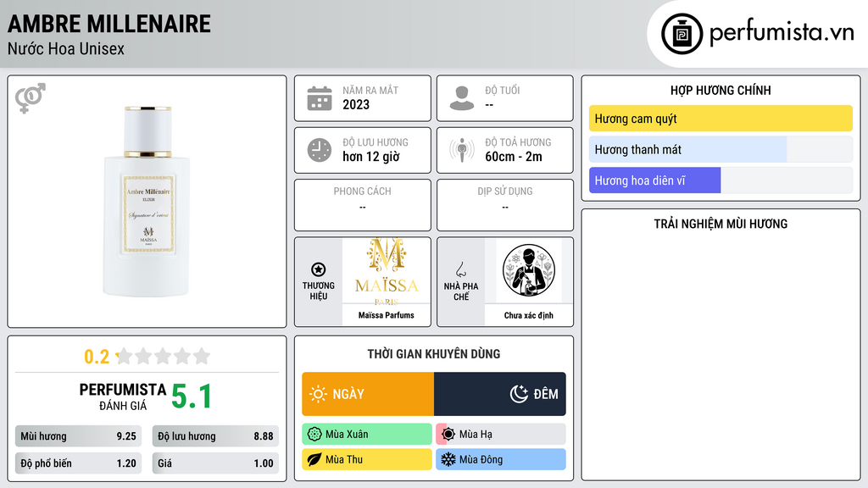Click the Perfumista rating 5.1

(191, 396)
